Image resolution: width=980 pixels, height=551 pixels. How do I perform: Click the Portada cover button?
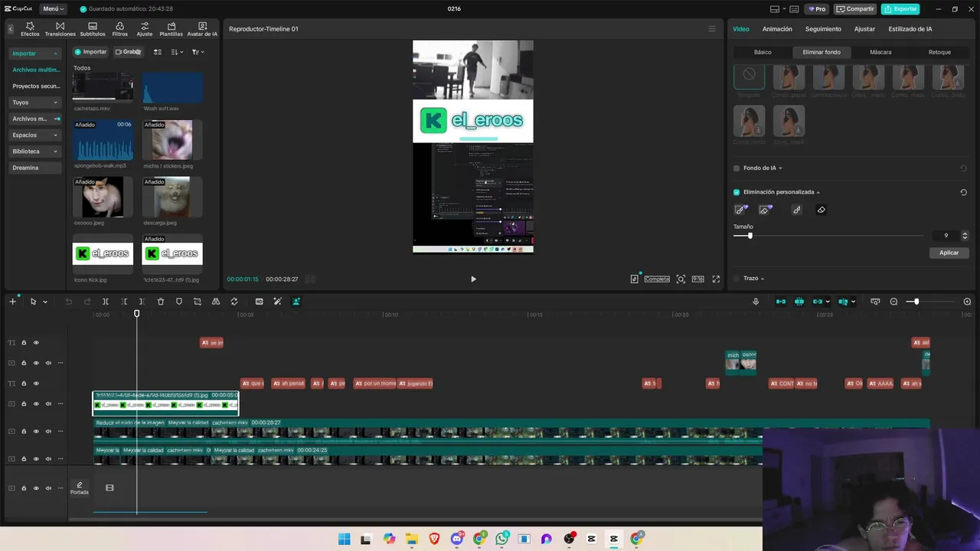[80, 488]
